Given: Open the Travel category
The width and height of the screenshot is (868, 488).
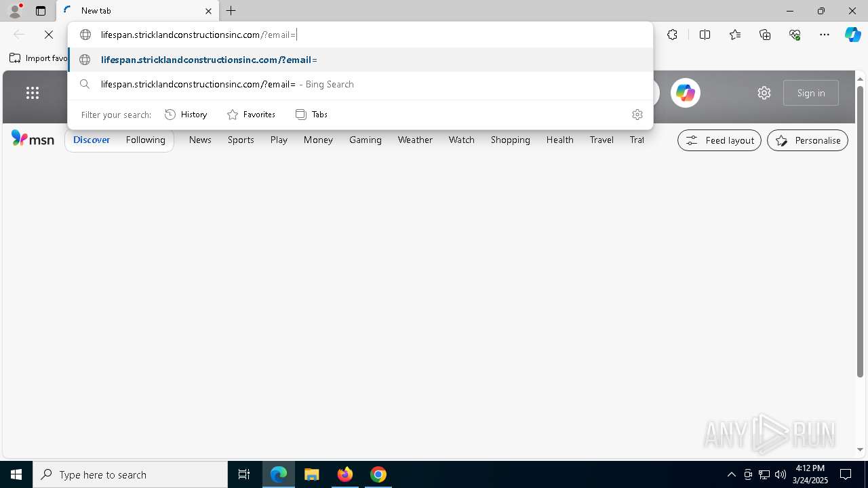Looking at the screenshot, I should coord(601,140).
